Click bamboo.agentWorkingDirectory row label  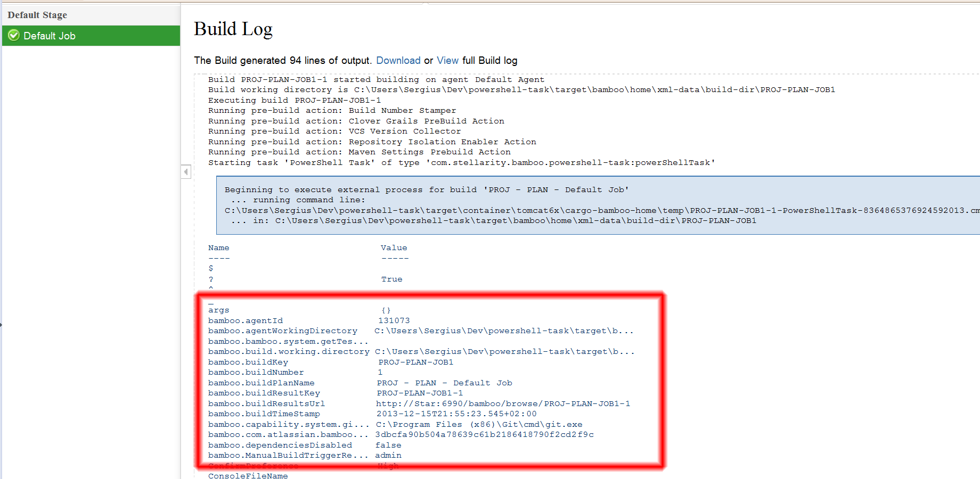pyautogui.click(x=283, y=331)
